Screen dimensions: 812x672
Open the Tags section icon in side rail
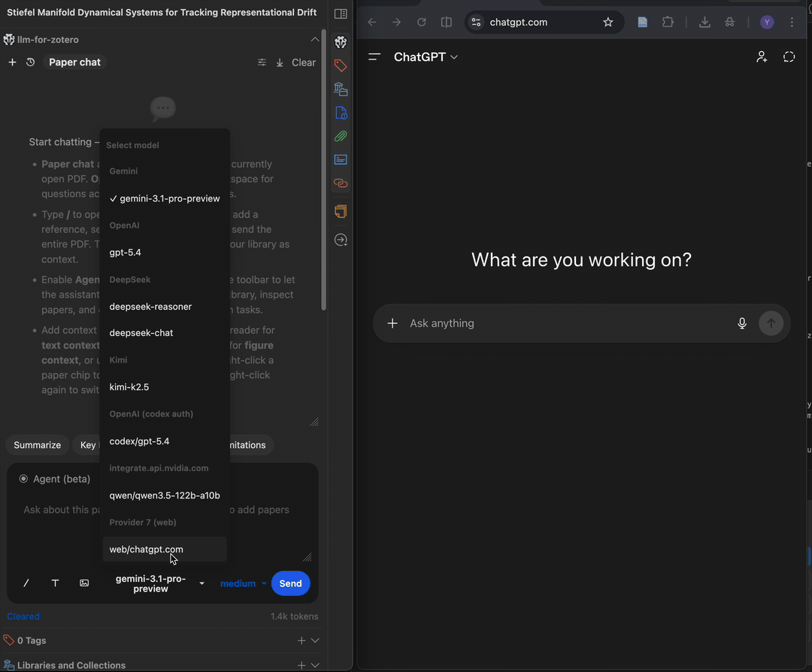point(341,65)
